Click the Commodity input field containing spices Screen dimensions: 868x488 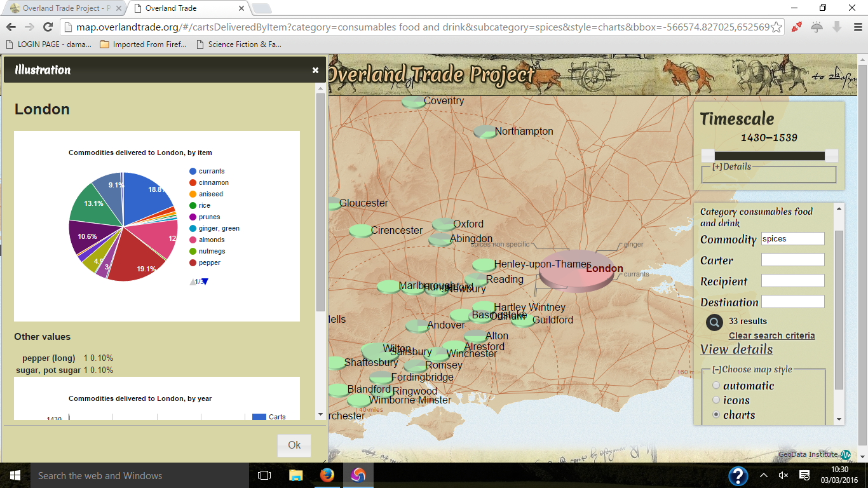[792, 239]
